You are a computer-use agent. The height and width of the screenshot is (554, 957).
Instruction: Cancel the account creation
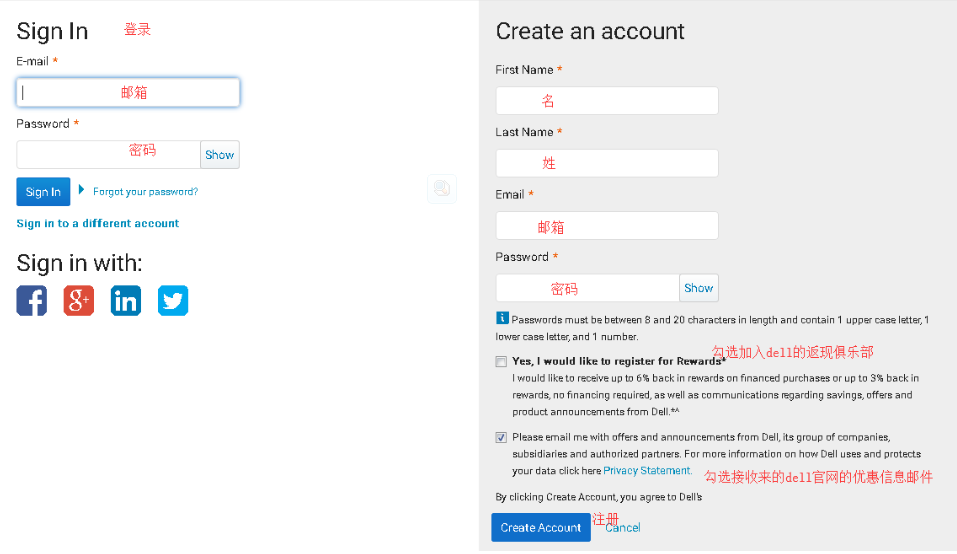(x=623, y=528)
